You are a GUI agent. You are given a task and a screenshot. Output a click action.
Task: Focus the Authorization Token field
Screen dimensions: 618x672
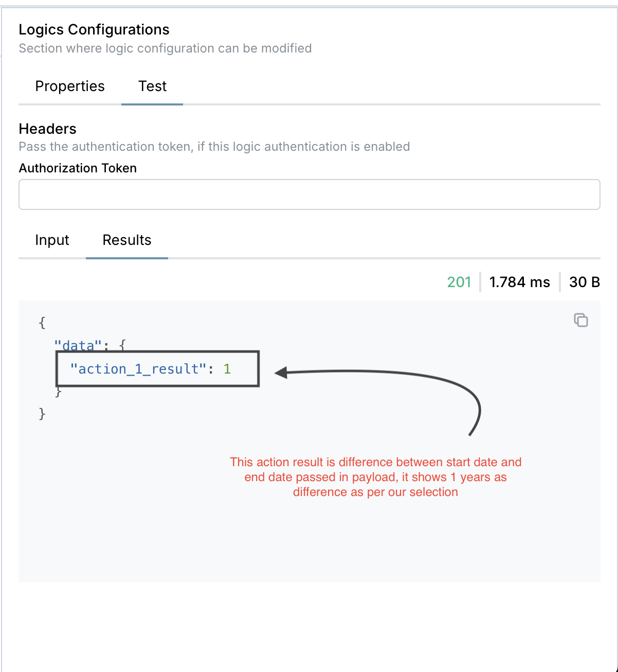309,194
